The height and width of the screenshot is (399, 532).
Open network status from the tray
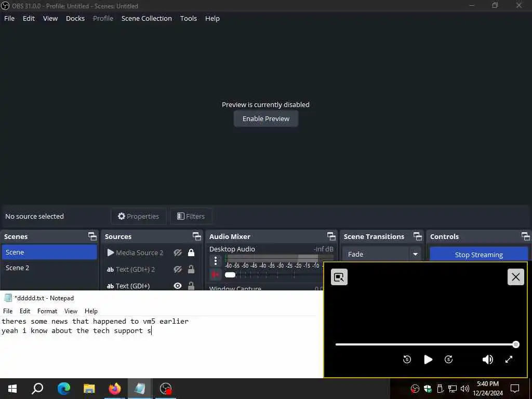click(453, 389)
